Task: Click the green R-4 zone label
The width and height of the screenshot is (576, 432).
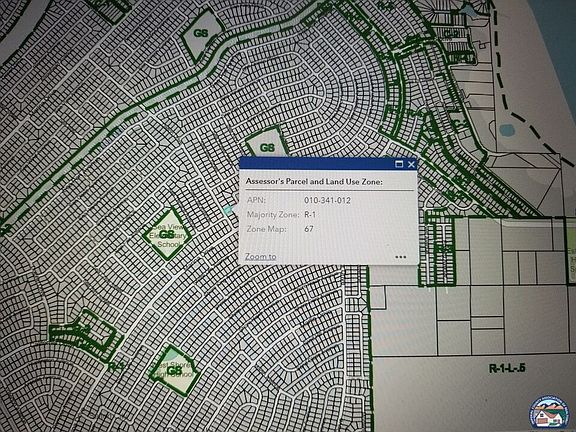Action: point(116,366)
